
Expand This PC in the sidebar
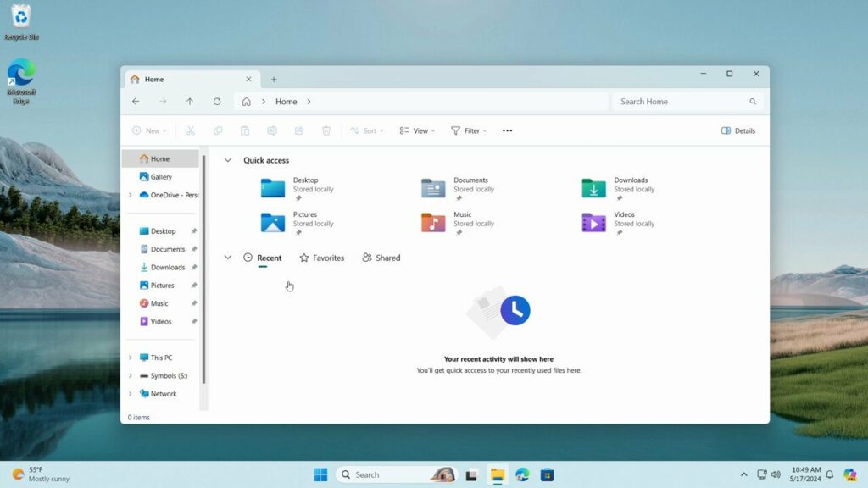coord(130,358)
